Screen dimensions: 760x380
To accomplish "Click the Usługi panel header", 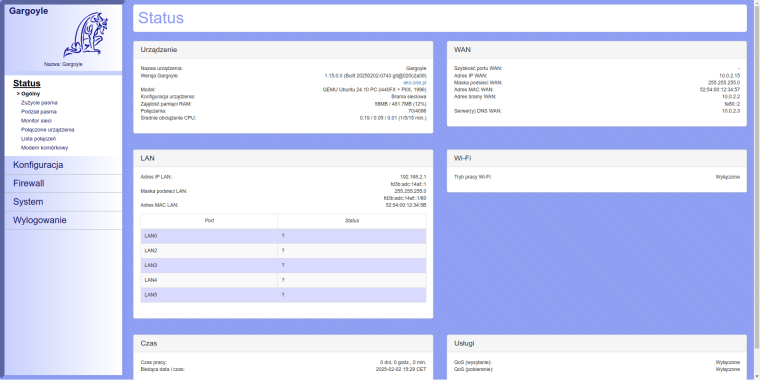I will point(597,343).
